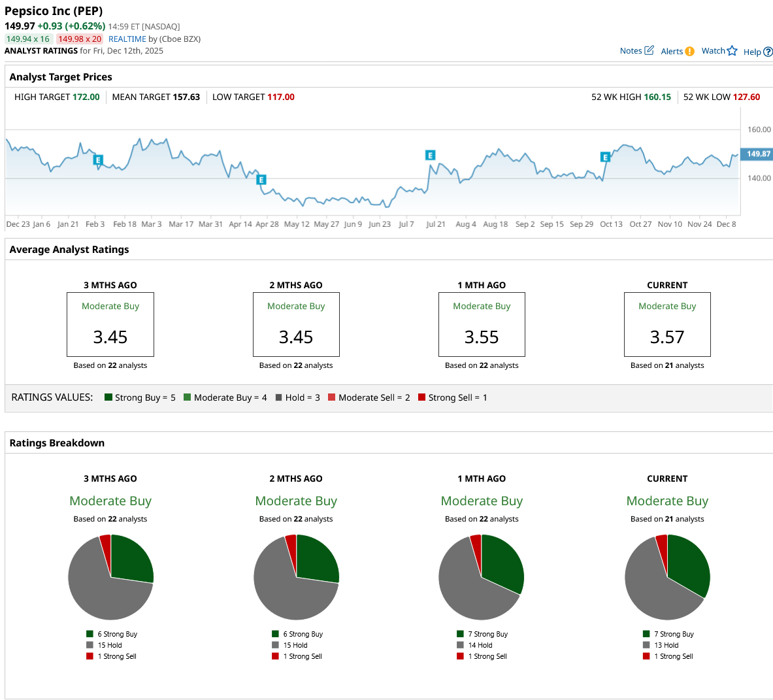773x700 pixels.
Task: Click the 2 MTHS AGO pie chart
Action: coord(296,577)
